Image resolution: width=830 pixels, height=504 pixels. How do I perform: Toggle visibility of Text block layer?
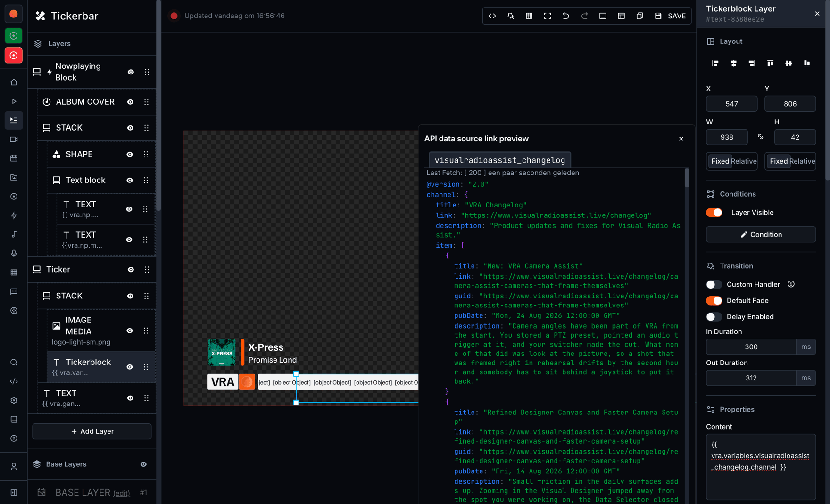(x=130, y=181)
